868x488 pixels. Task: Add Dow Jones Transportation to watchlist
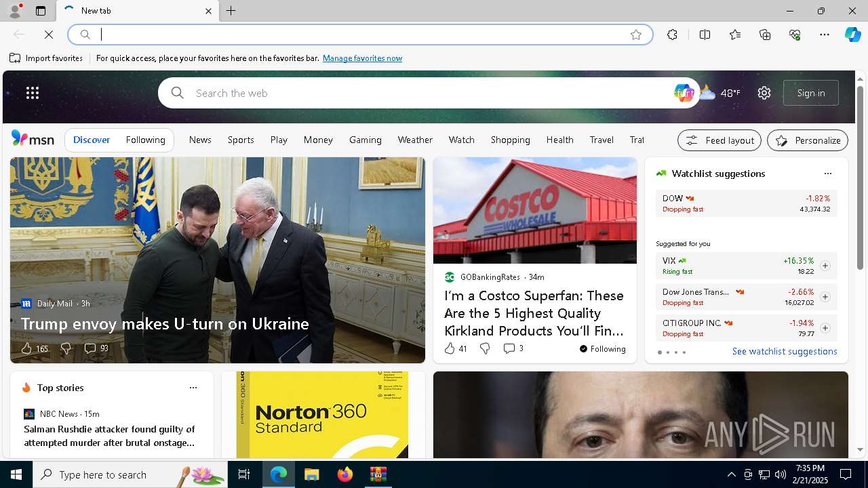tap(825, 297)
